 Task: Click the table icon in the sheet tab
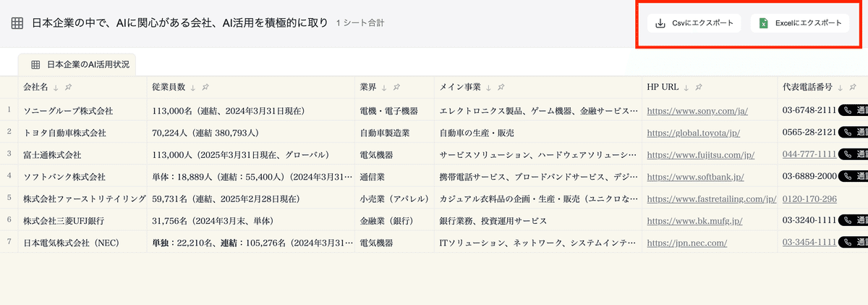click(35, 64)
